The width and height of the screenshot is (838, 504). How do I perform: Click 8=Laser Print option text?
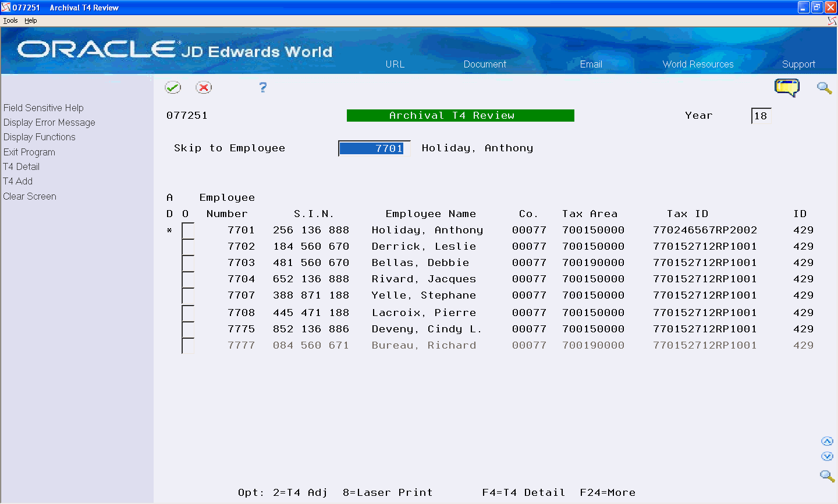point(388,493)
